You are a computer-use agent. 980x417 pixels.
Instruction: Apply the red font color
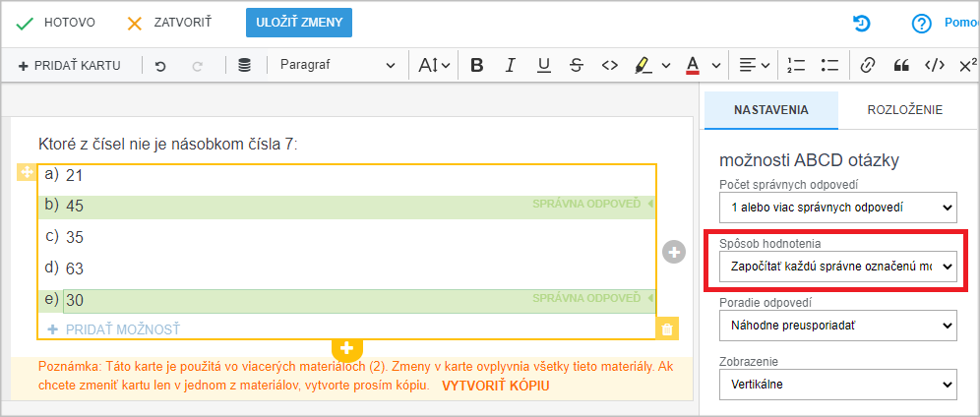click(x=693, y=65)
